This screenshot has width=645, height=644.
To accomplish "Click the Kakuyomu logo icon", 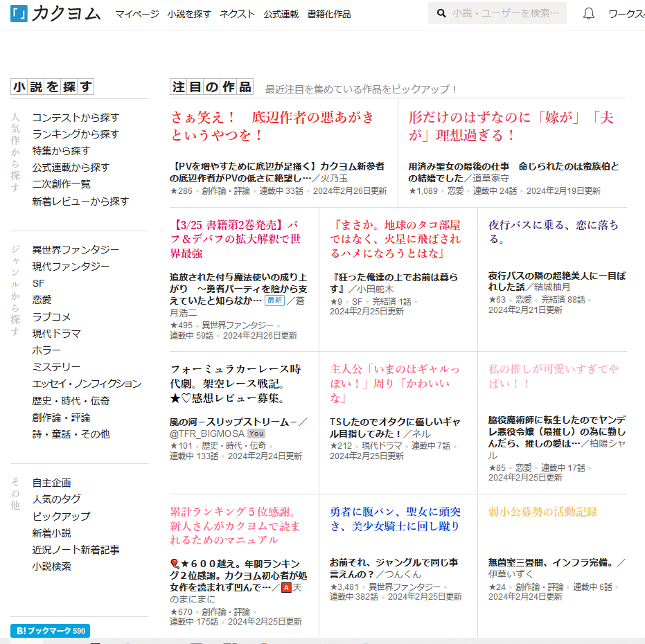I will point(20,14).
